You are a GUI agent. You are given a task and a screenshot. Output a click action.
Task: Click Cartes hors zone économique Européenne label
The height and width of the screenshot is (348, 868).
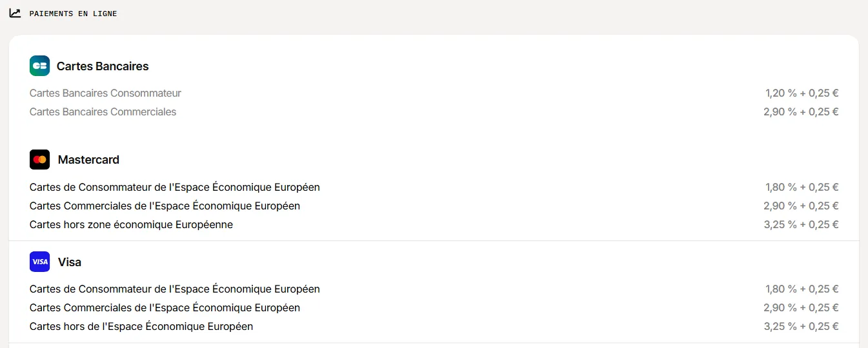click(x=131, y=225)
